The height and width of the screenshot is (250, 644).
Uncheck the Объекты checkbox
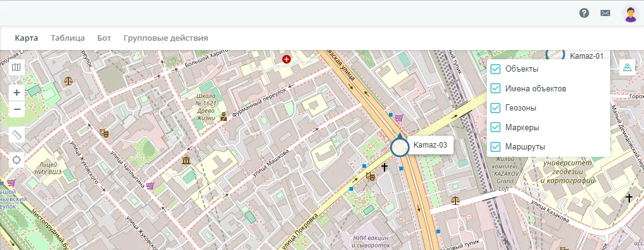pos(495,69)
